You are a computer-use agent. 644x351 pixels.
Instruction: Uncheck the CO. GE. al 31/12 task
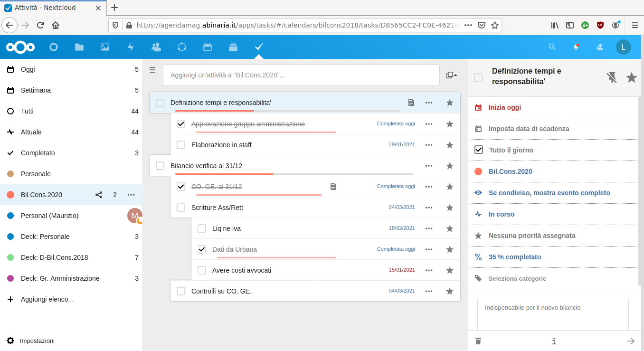pyautogui.click(x=181, y=187)
